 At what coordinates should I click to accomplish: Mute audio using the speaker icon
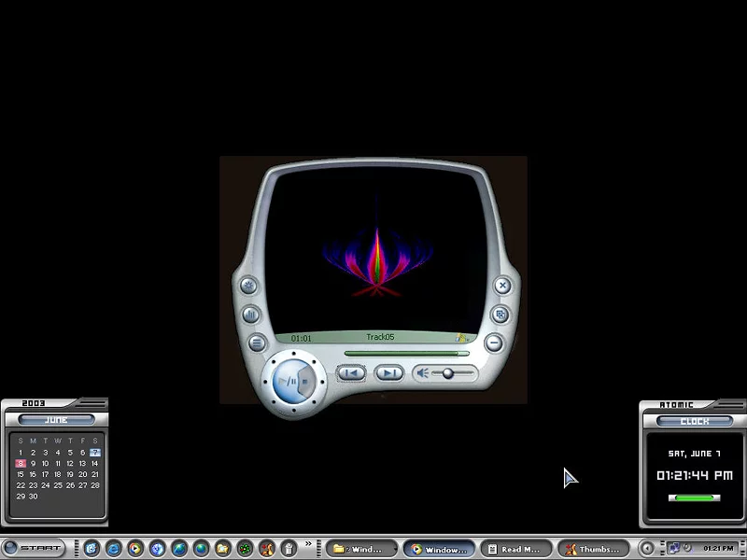point(423,373)
